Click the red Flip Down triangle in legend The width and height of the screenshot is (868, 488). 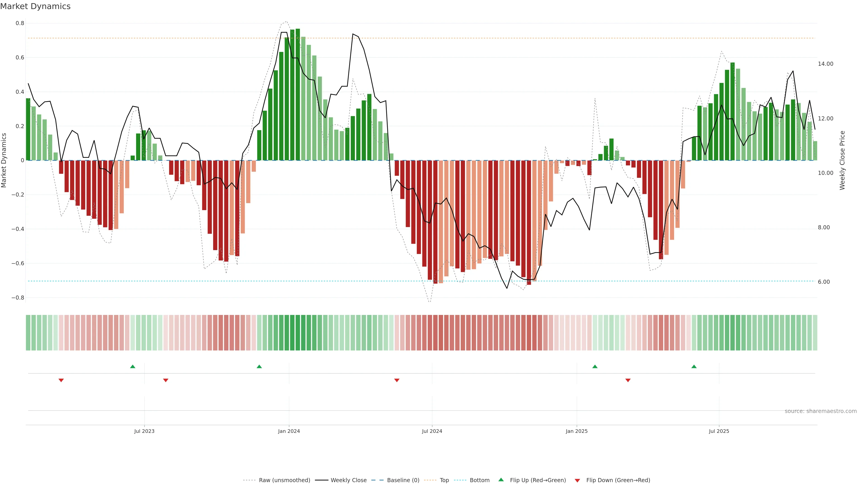coord(577,481)
